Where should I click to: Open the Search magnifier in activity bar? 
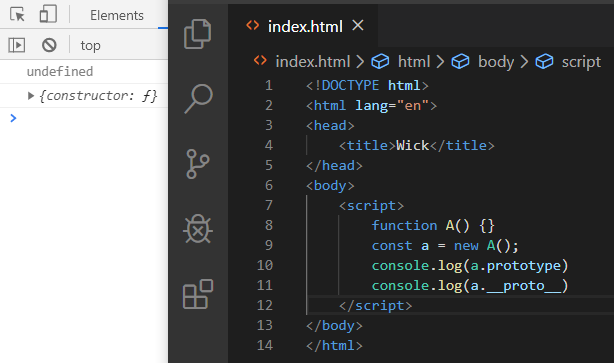coord(199,99)
